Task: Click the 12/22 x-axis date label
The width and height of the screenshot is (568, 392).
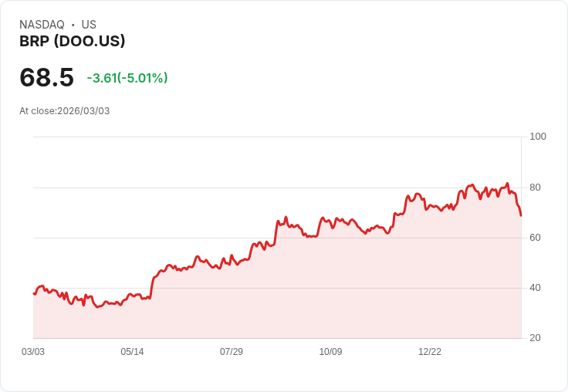Action: [x=430, y=352]
